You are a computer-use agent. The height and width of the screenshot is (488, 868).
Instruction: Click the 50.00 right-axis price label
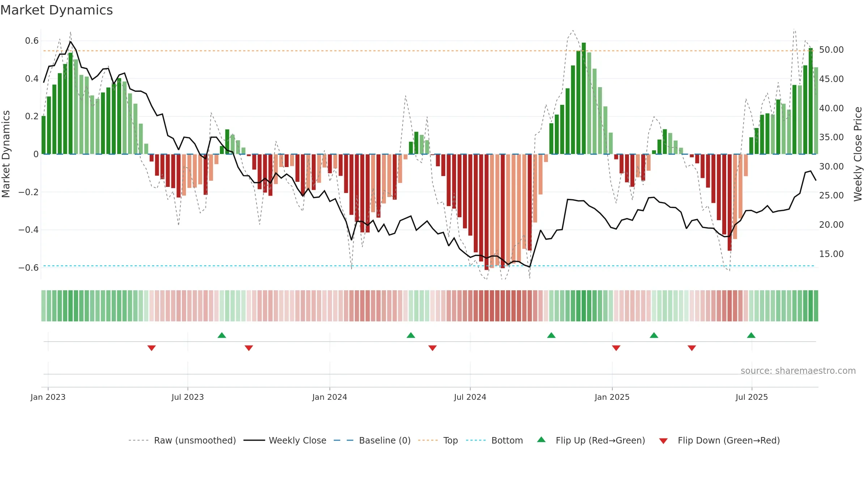(x=831, y=50)
